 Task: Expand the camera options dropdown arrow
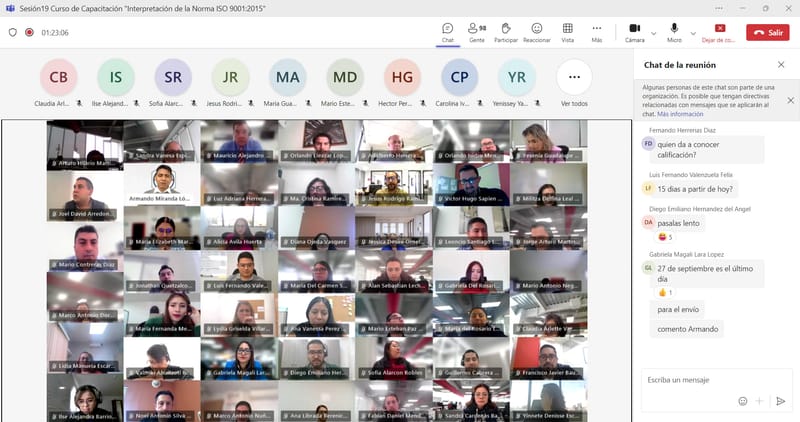(654, 32)
